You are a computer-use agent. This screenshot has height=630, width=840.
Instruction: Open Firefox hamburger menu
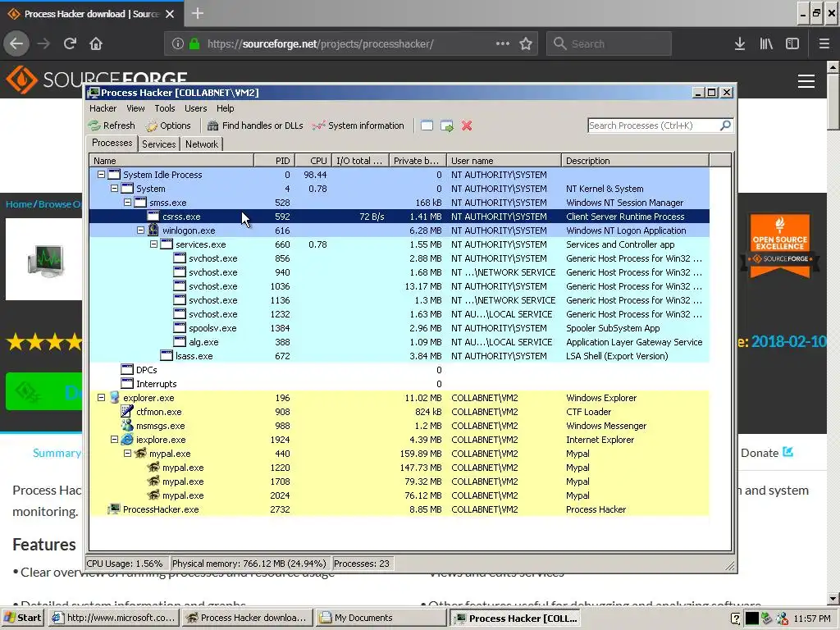pos(824,43)
